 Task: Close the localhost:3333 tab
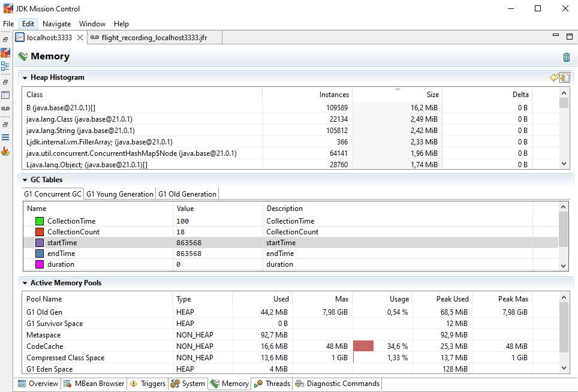click(80, 38)
